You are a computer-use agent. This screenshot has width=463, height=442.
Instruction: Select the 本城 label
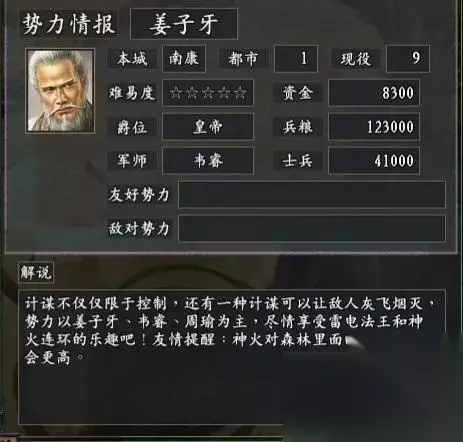tap(132, 59)
